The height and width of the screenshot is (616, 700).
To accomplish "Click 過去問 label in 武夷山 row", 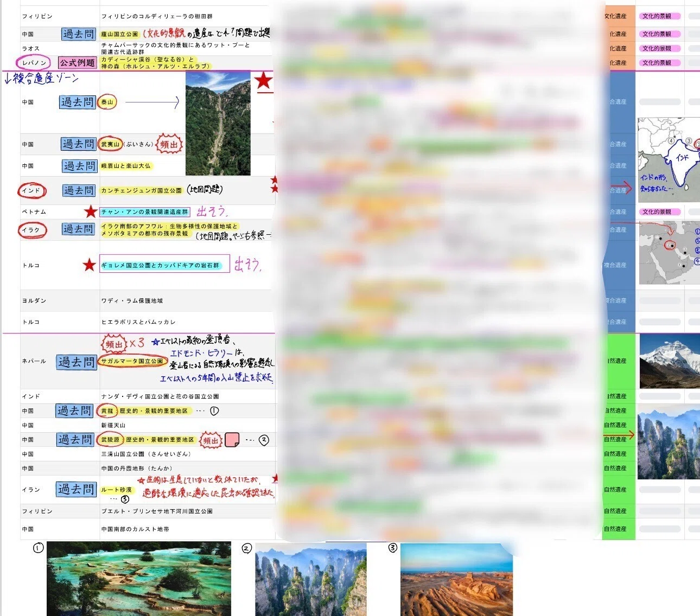I will pos(78,144).
